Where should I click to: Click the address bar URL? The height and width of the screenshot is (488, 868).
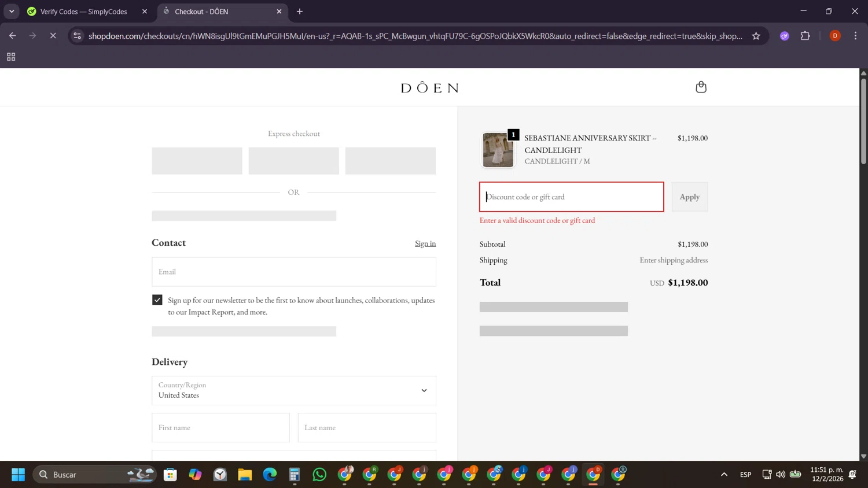415,36
